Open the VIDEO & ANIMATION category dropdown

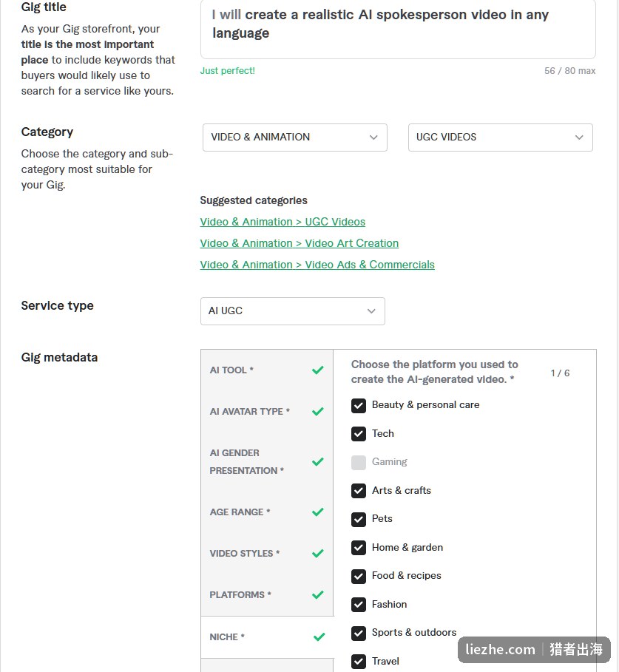(x=295, y=138)
